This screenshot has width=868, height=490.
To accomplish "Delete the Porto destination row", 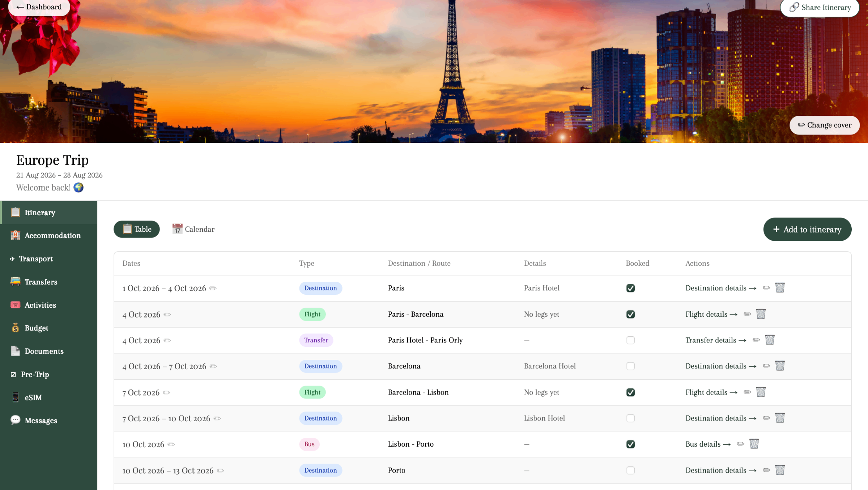I will [x=780, y=470].
